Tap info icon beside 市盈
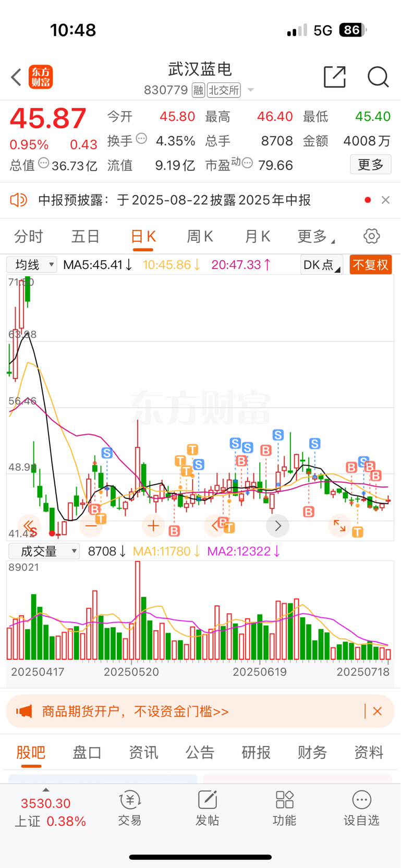 (248, 163)
